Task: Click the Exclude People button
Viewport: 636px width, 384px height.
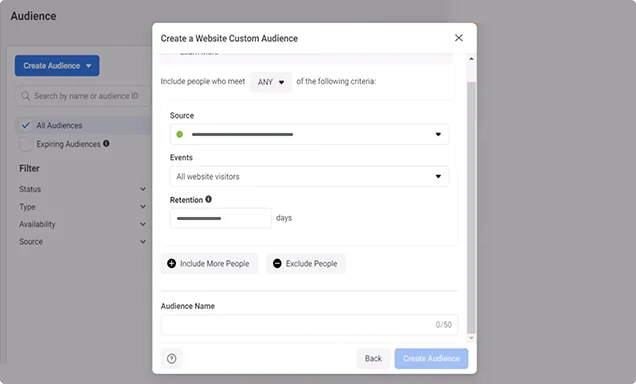Action: click(x=306, y=264)
